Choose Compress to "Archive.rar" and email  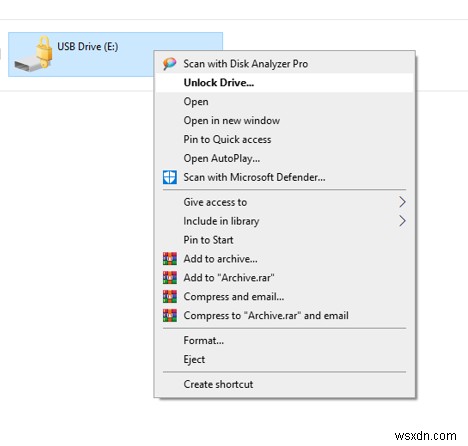click(285, 316)
